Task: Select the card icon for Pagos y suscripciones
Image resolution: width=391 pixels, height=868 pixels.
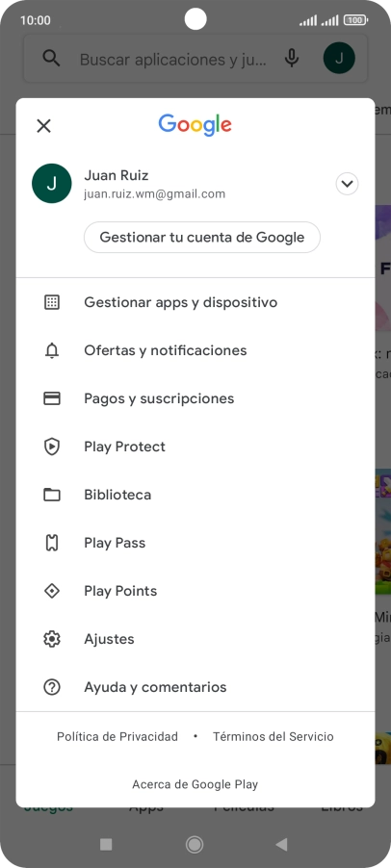Action: (52, 398)
